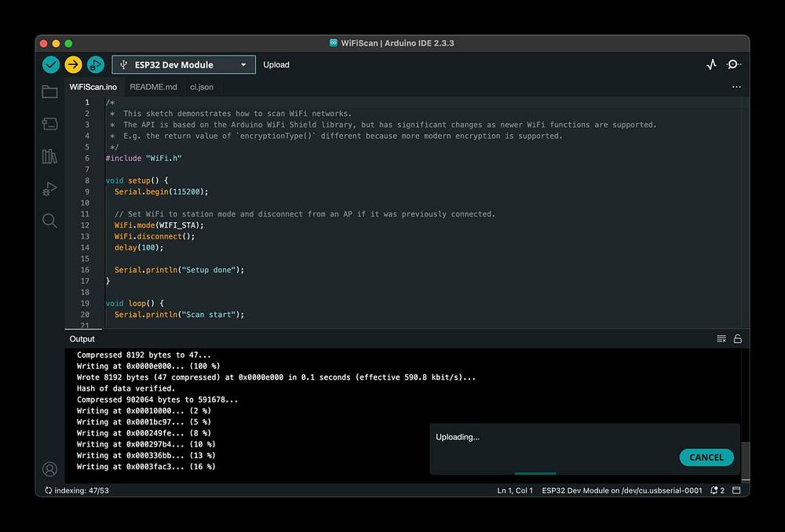
Task: Cancel the upload in progress
Action: [706, 457]
